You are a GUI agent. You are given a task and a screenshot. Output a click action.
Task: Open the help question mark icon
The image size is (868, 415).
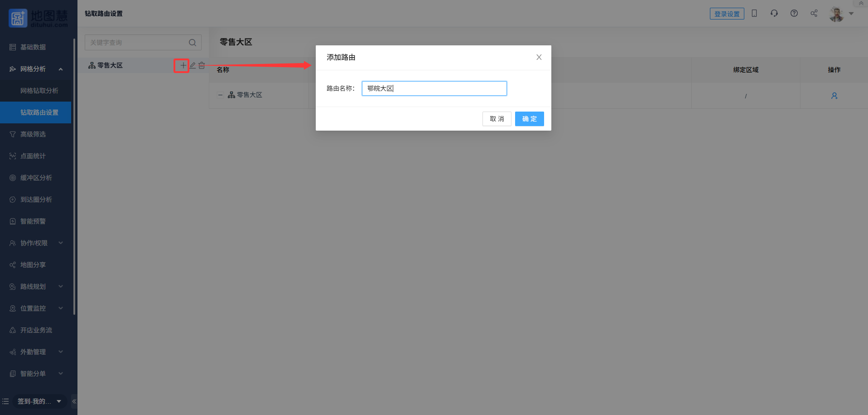pos(794,14)
